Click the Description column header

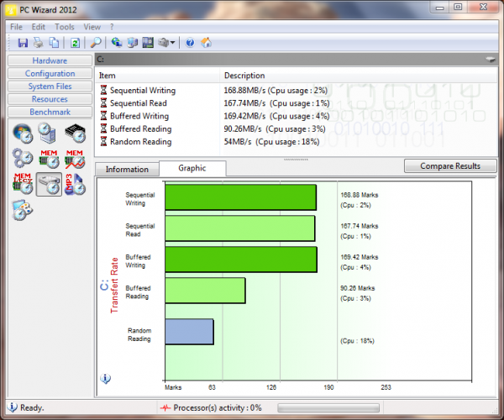359,76
